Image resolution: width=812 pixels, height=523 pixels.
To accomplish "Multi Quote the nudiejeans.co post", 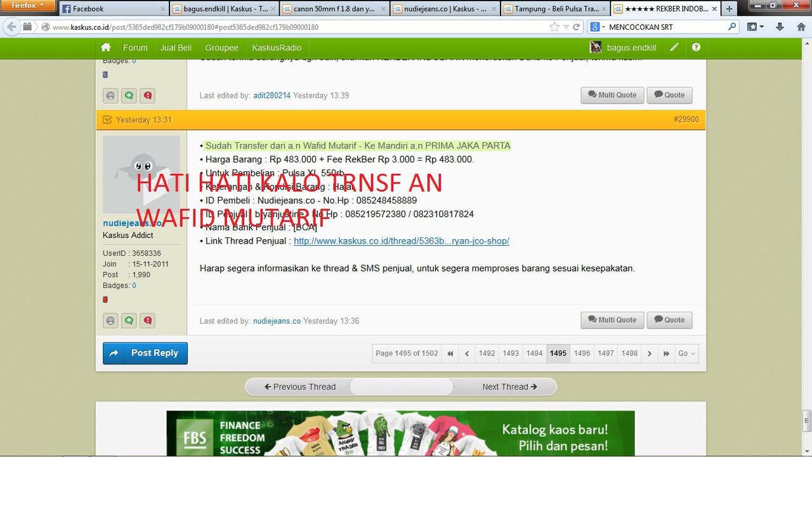I will [x=612, y=320].
